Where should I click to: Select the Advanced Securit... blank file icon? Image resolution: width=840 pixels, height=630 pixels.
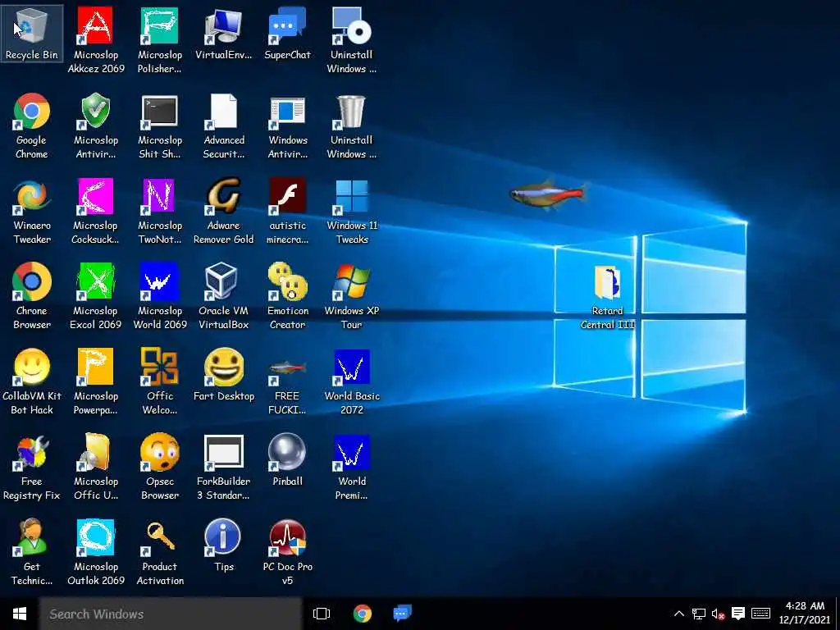click(x=223, y=126)
